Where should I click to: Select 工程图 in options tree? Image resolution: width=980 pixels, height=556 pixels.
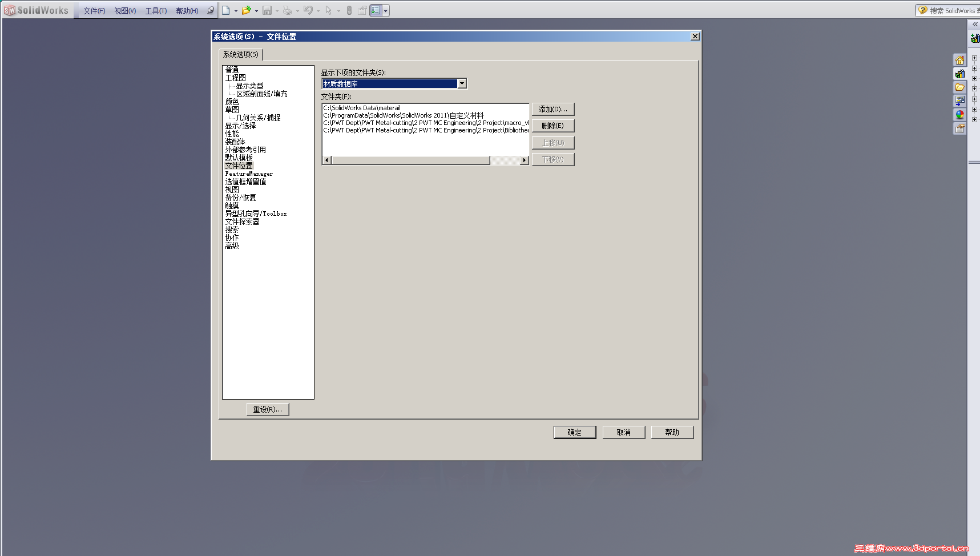click(x=235, y=78)
